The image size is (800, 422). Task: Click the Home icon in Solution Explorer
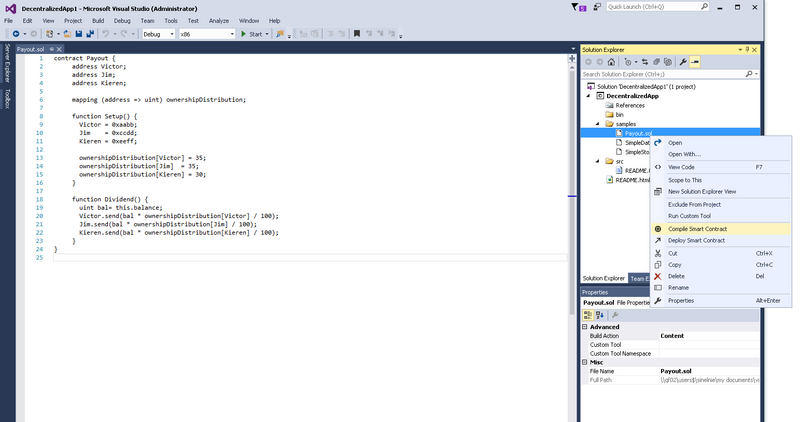coord(611,62)
